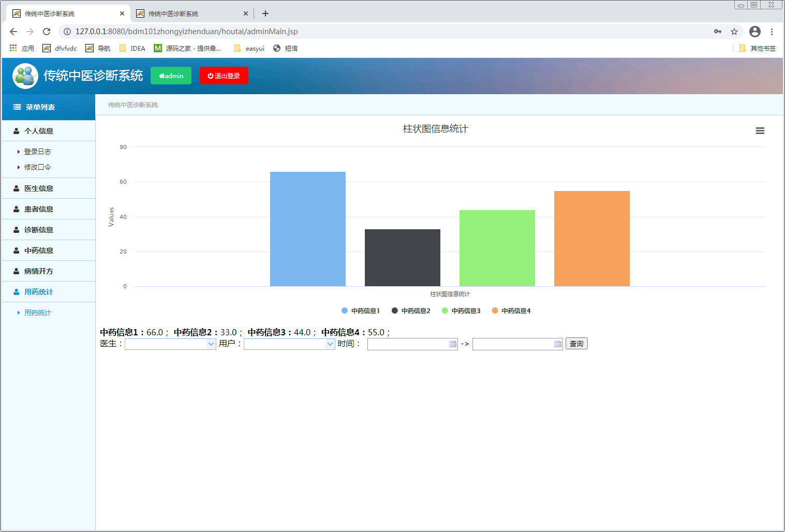Click the browser forward arrow
The width and height of the screenshot is (785, 532).
[30, 32]
